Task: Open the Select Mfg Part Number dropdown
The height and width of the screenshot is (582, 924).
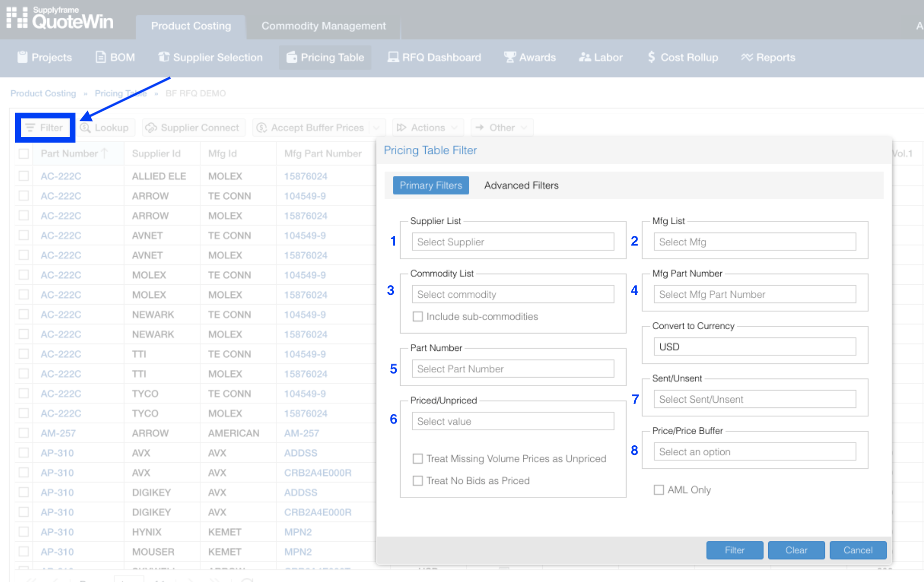Action: tap(755, 294)
